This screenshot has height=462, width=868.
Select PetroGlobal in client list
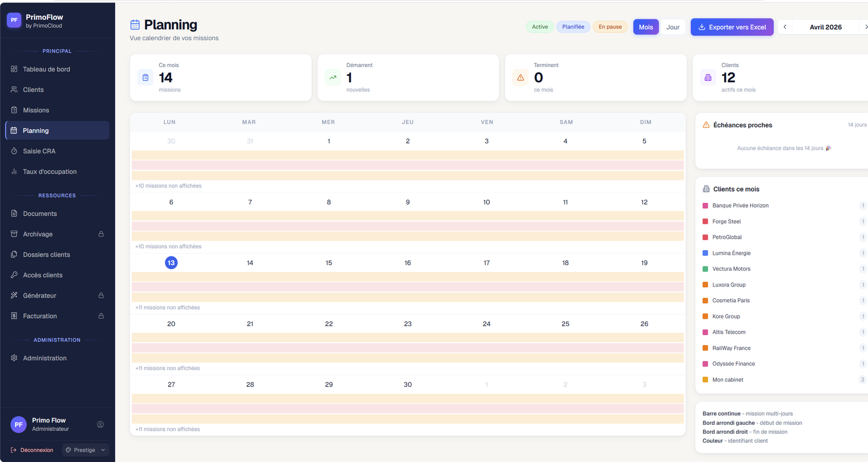[784, 237]
